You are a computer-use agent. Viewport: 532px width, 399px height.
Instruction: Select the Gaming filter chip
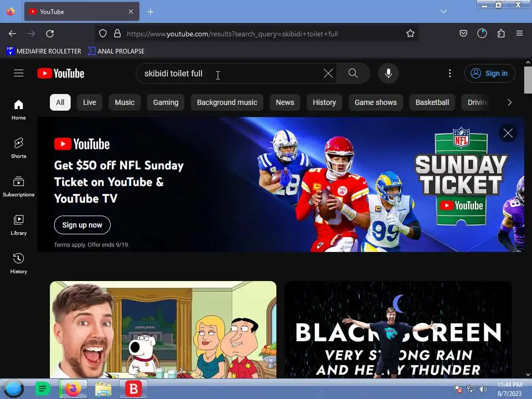point(166,102)
